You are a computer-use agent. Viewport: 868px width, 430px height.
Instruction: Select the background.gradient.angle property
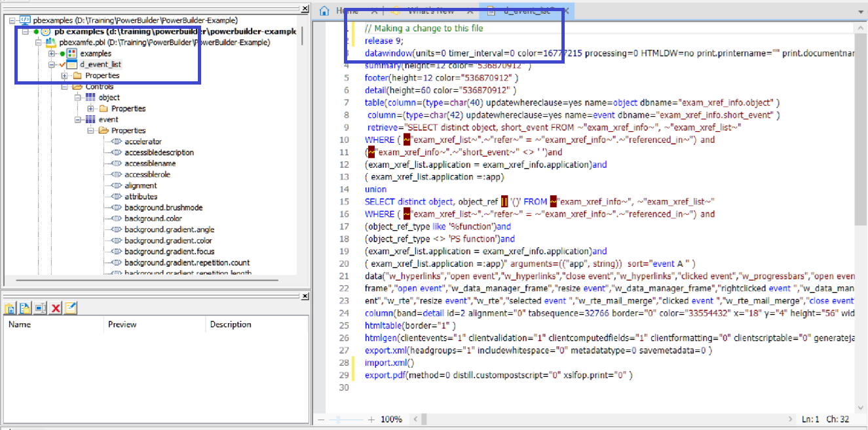[x=169, y=229]
